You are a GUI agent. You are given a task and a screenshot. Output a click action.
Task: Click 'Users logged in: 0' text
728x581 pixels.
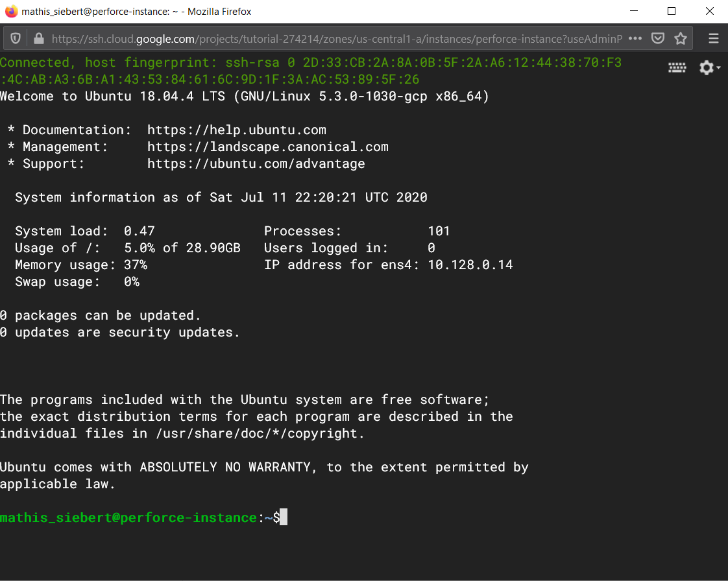(350, 248)
